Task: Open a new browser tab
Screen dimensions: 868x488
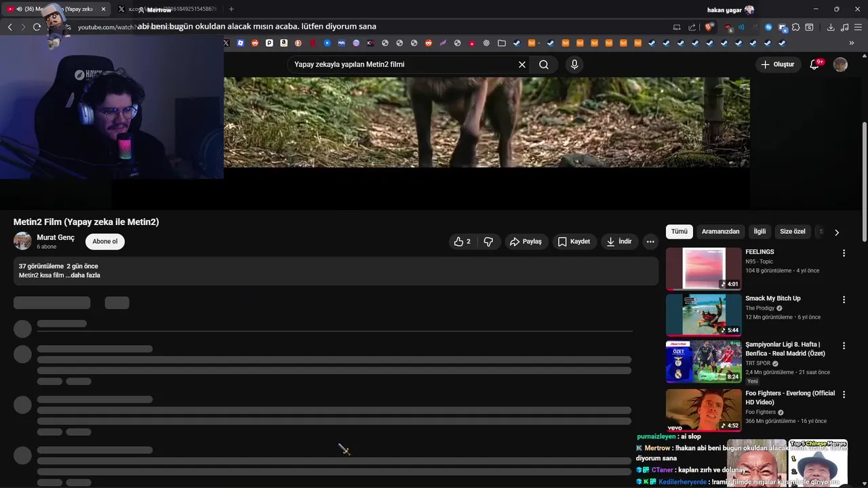Action: [231, 9]
